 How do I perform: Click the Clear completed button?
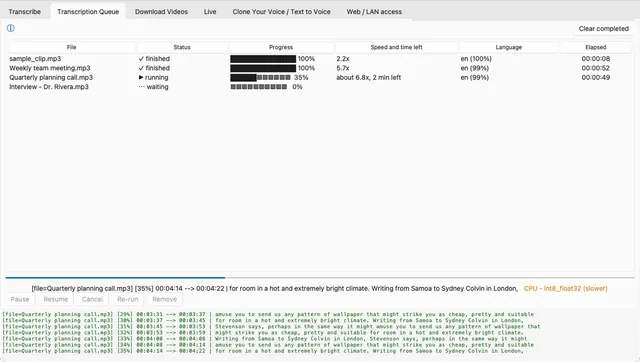(x=604, y=29)
